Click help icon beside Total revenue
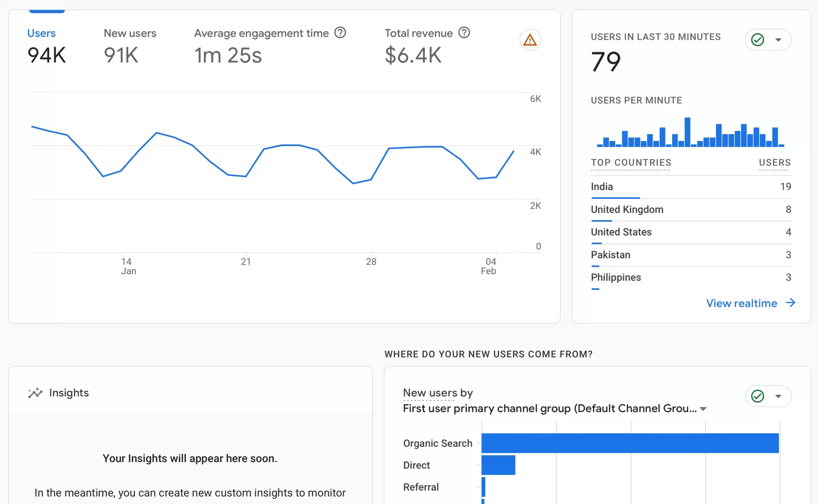Image resolution: width=819 pixels, height=504 pixels. [x=464, y=33]
